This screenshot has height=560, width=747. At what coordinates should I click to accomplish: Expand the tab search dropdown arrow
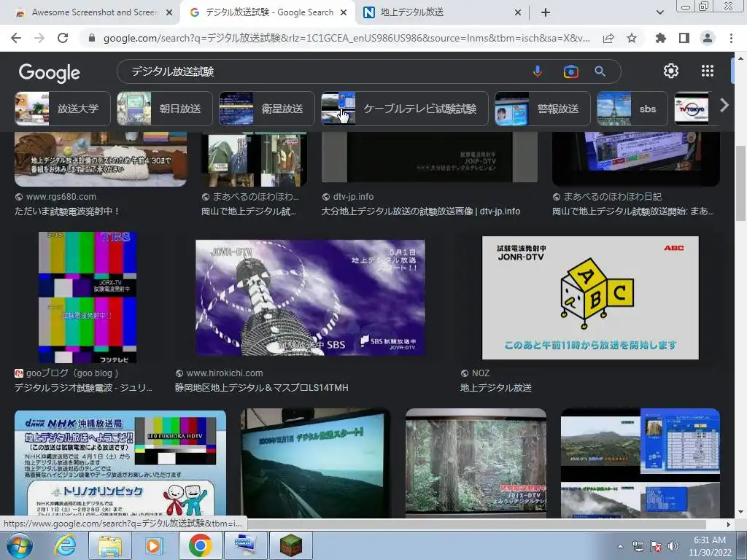(659, 12)
